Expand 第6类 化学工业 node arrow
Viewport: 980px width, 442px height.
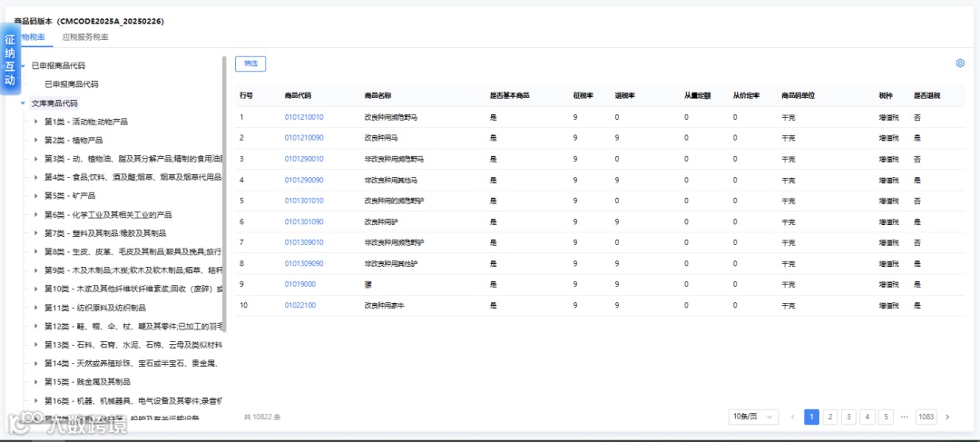pyautogui.click(x=36, y=214)
